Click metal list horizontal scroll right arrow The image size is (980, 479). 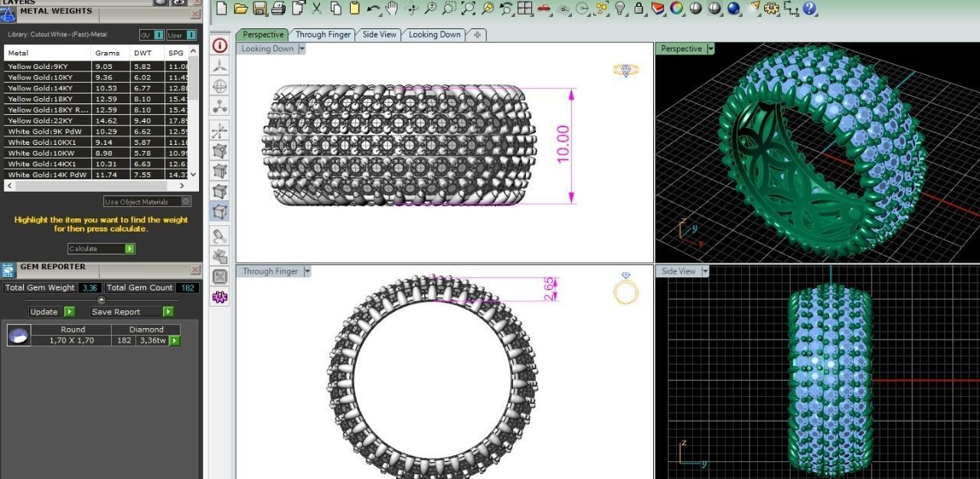(182, 185)
